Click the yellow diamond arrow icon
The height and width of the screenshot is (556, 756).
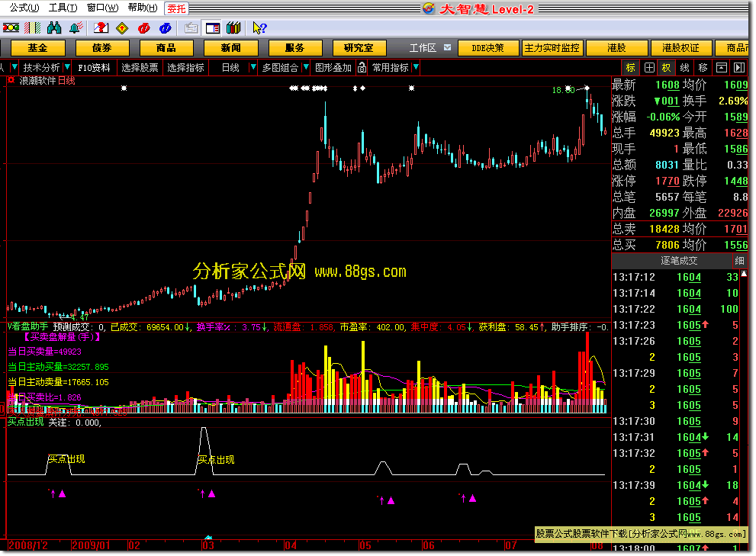(x=123, y=28)
